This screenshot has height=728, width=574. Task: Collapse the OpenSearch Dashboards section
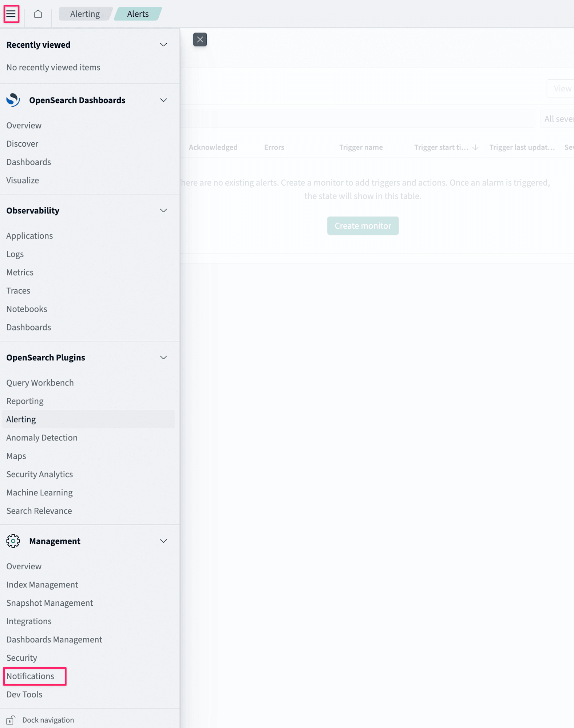[x=163, y=100]
